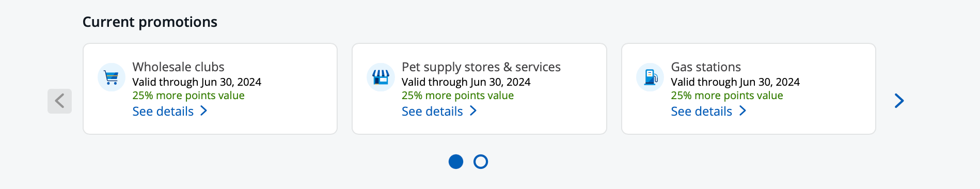980x189 pixels.
Task: Click Wholesale clubs 25% more points value text
Action: point(188,96)
